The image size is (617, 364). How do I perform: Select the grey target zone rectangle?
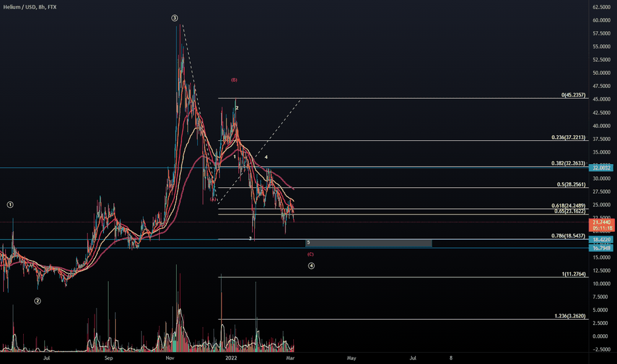[x=369, y=243]
